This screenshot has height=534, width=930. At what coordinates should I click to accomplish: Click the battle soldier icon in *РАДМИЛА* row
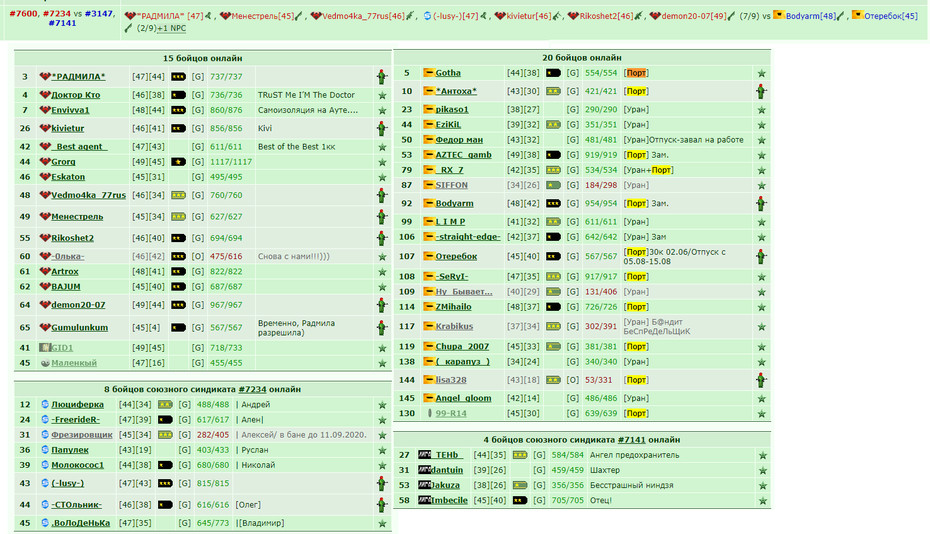click(x=382, y=77)
